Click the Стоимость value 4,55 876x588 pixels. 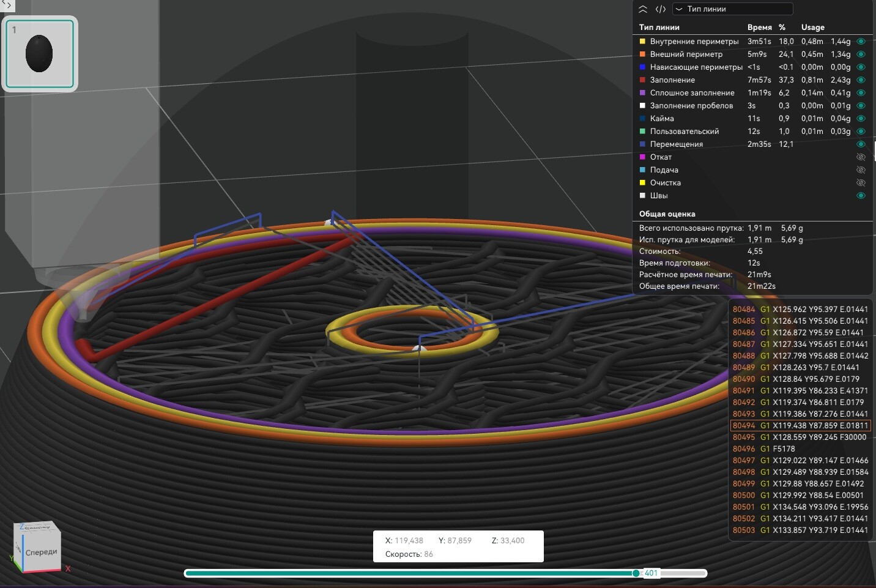coord(755,251)
